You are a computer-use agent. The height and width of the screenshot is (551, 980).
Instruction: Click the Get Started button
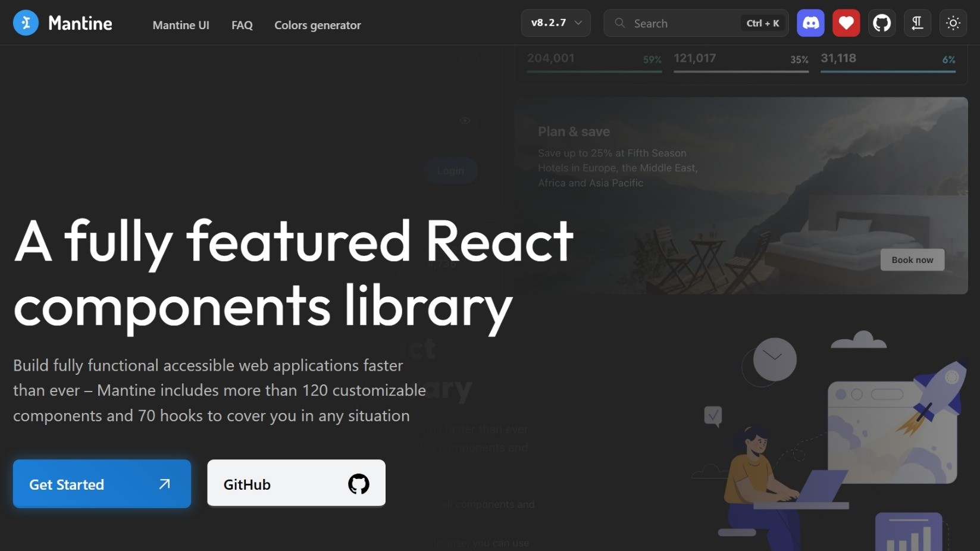102,484
